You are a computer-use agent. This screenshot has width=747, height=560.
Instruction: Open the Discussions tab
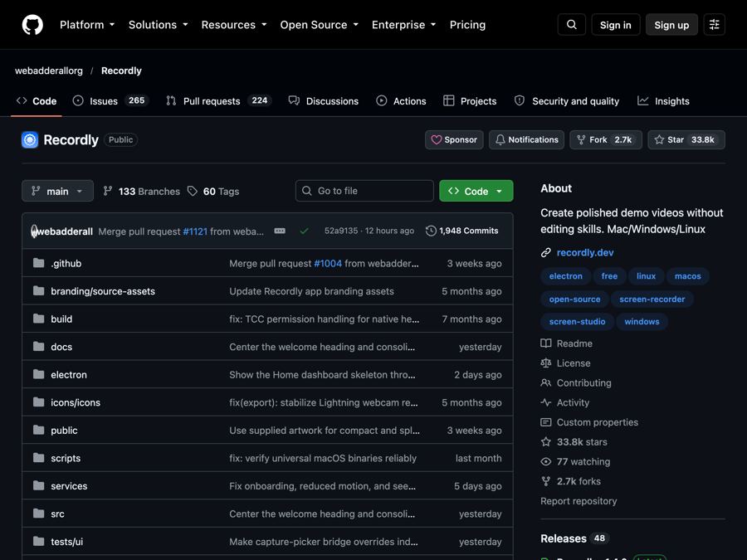click(x=324, y=101)
